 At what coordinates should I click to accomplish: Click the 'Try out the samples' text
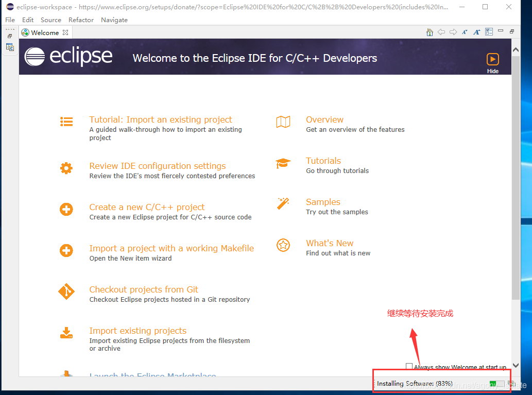coord(337,212)
